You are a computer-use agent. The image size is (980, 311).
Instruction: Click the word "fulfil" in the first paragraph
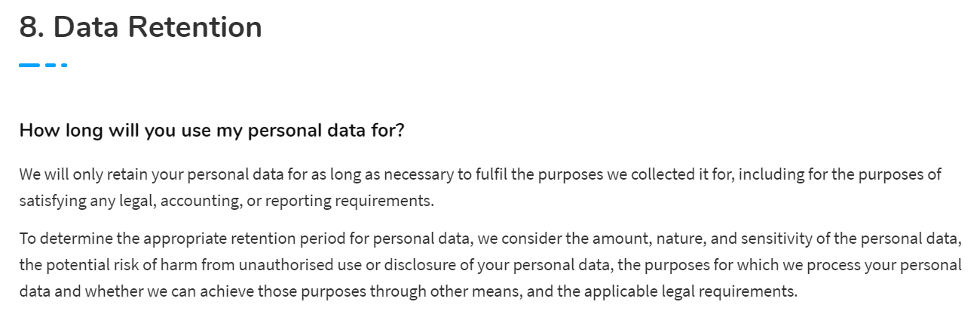[x=495, y=174]
